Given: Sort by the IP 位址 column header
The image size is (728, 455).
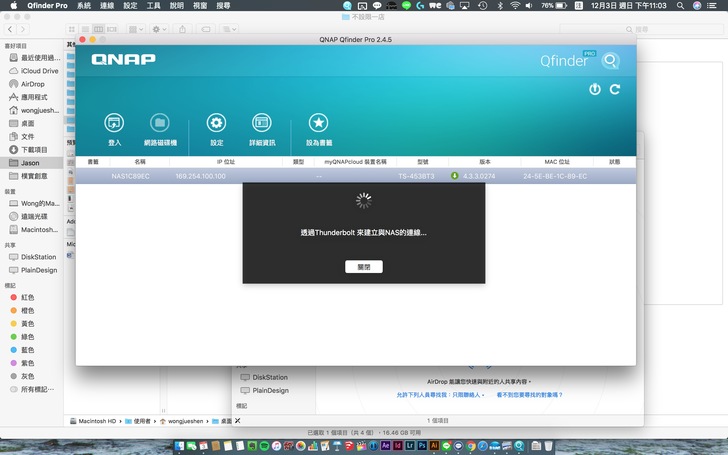Looking at the screenshot, I should tap(226, 162).
